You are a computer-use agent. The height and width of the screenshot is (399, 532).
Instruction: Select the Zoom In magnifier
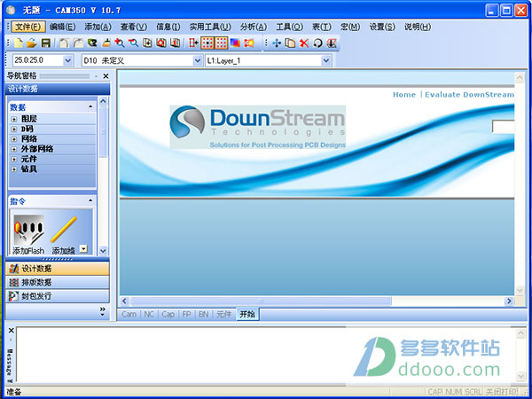(120, 43)
